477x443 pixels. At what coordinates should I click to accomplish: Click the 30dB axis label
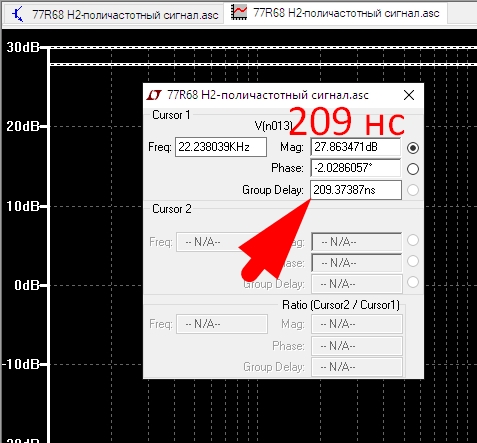tap(23, 47)
